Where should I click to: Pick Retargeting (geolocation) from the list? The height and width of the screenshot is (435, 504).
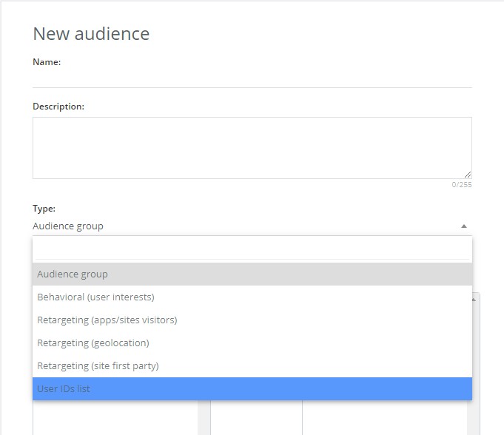click(x=252, y=343)
